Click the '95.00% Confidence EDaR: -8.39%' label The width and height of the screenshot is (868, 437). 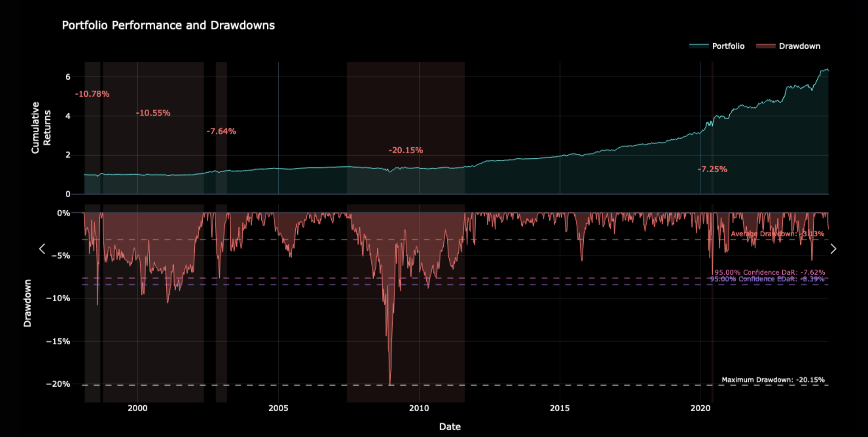767,279
